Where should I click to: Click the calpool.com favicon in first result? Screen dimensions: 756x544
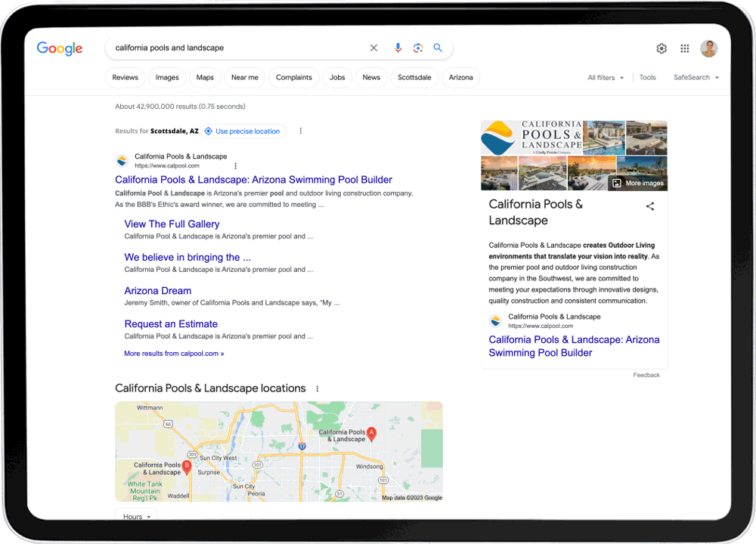pos(122,161)
